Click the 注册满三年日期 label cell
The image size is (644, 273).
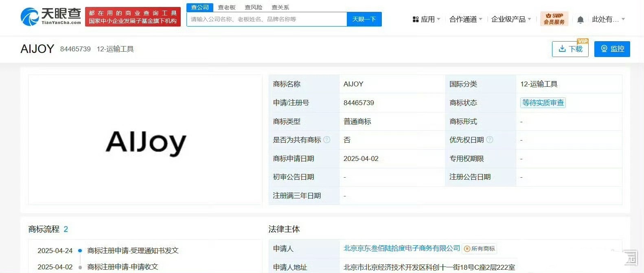[304, 196]
